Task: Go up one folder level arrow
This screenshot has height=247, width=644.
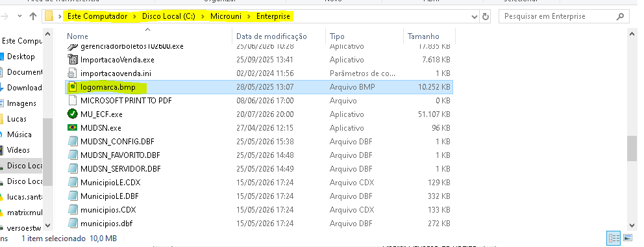Action: point(33,16)
